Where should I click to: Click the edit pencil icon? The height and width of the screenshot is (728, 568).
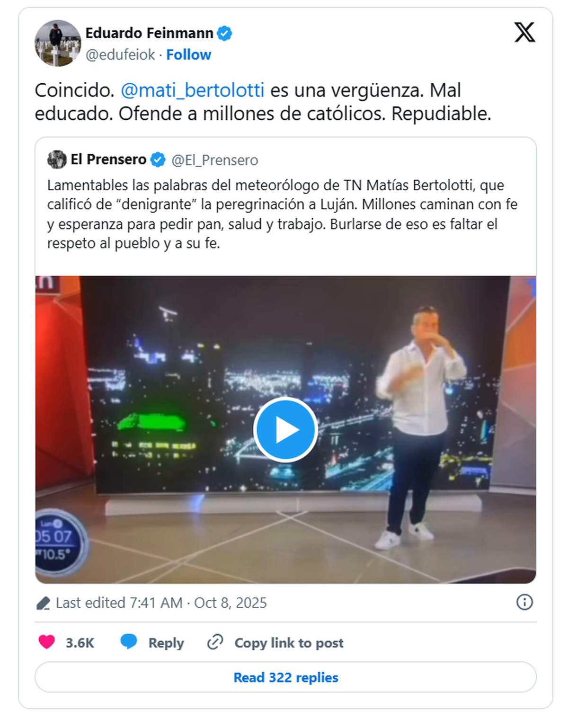pyautogui.click(x=43, y=603)
